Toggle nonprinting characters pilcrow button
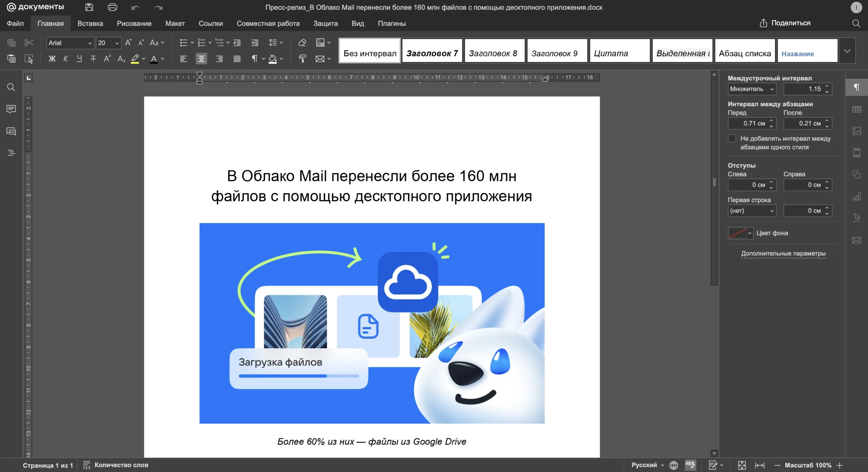Screen dimensions: 868x472 tap(254, 59)
